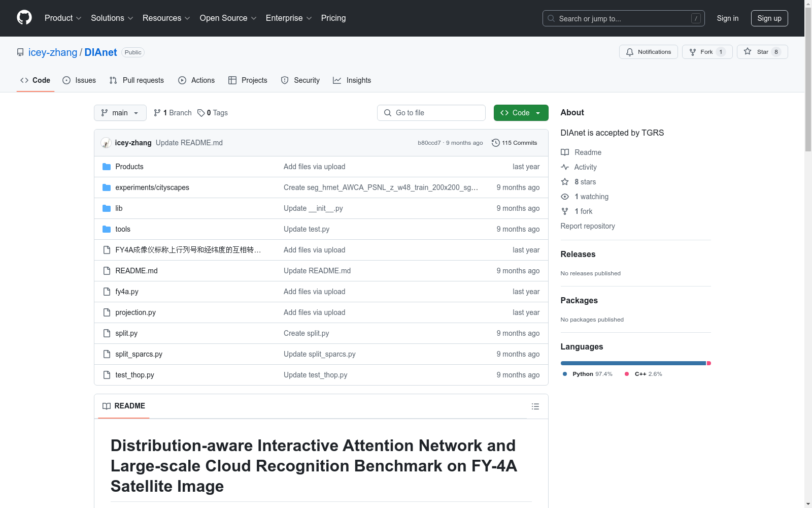Screen dimensions: 812x508
Task: Click the README.md file icon
Action: [107, 271]
